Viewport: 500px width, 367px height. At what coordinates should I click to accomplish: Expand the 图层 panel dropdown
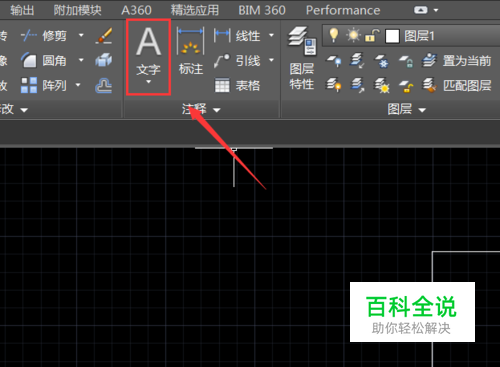[422, 110]
